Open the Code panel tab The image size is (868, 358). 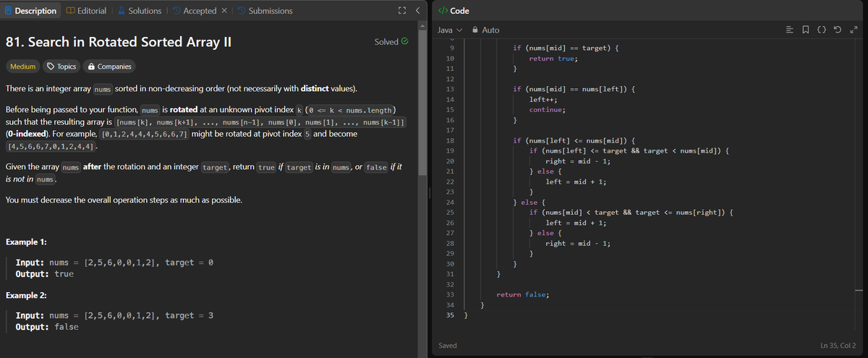coord(454,11)
